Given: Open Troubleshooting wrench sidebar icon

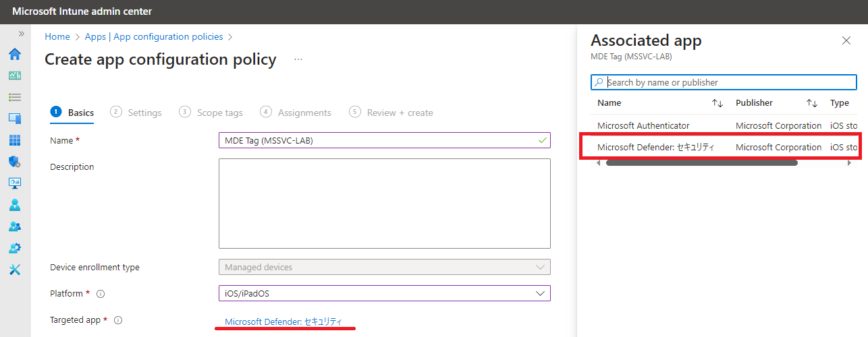Looking at the screenshot, I should tap(15, 270).
